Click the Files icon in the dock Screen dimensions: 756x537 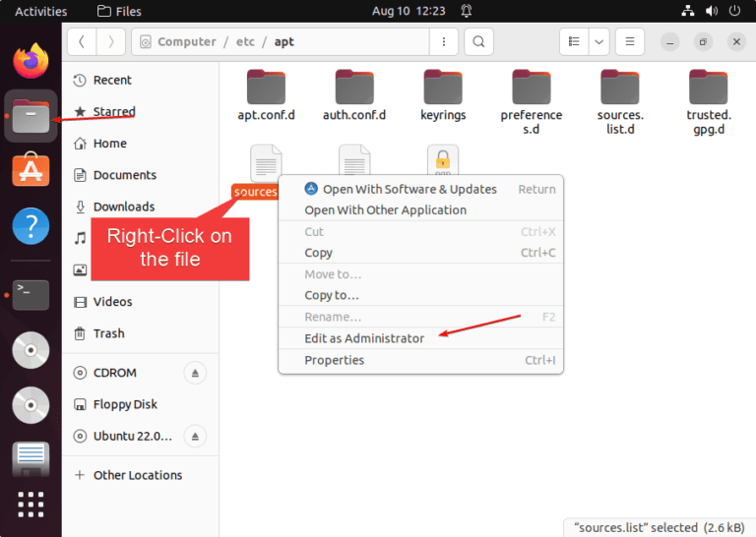click(31, 116)
